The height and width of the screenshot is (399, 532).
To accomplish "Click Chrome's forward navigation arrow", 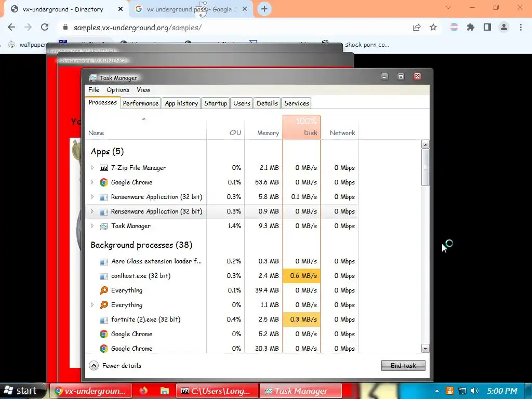I will coord(28,27).
